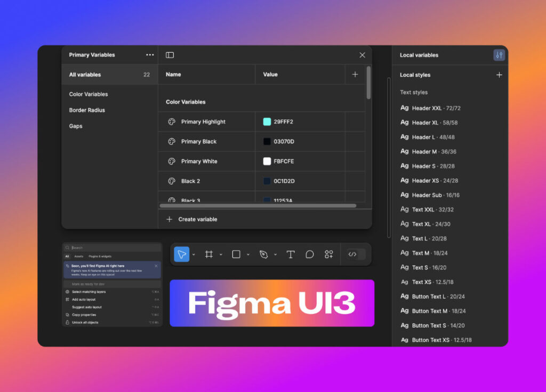Open the Plugins & widgets tab
The height and width of the screenshot is (392, 546).
pos(100,256)
